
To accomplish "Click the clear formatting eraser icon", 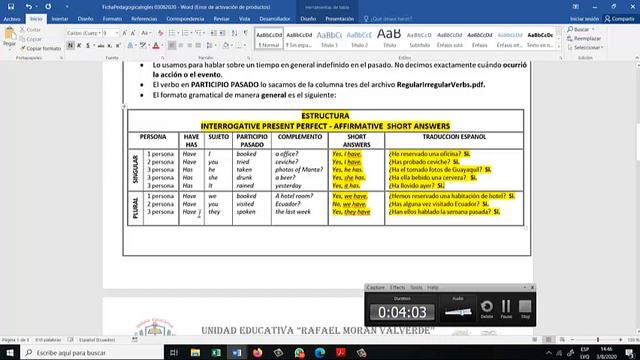I will click(160, 33).
